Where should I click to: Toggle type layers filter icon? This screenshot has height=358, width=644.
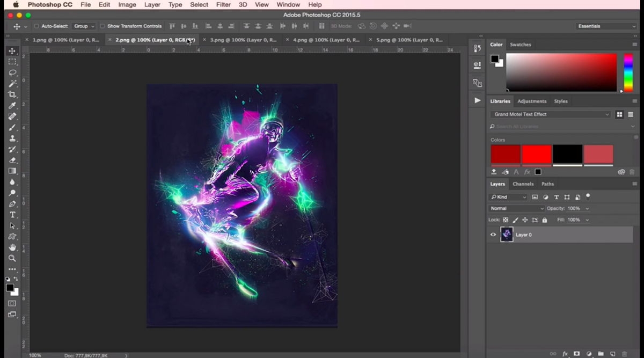click(557, 197)
